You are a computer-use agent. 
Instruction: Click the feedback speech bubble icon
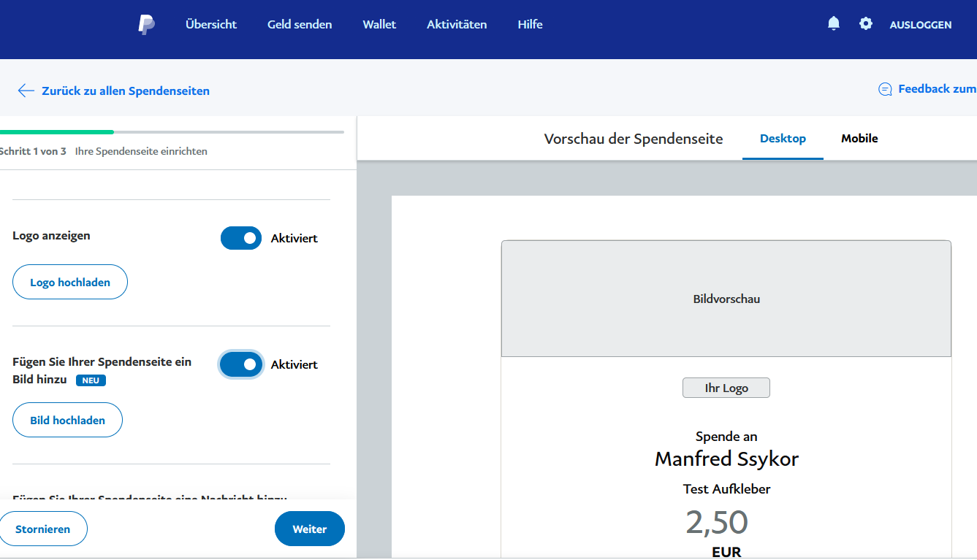click(885, 89)
